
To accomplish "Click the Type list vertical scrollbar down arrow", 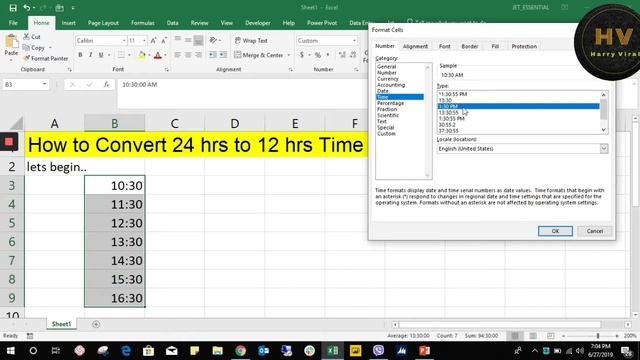I will (x=604, y=130).
